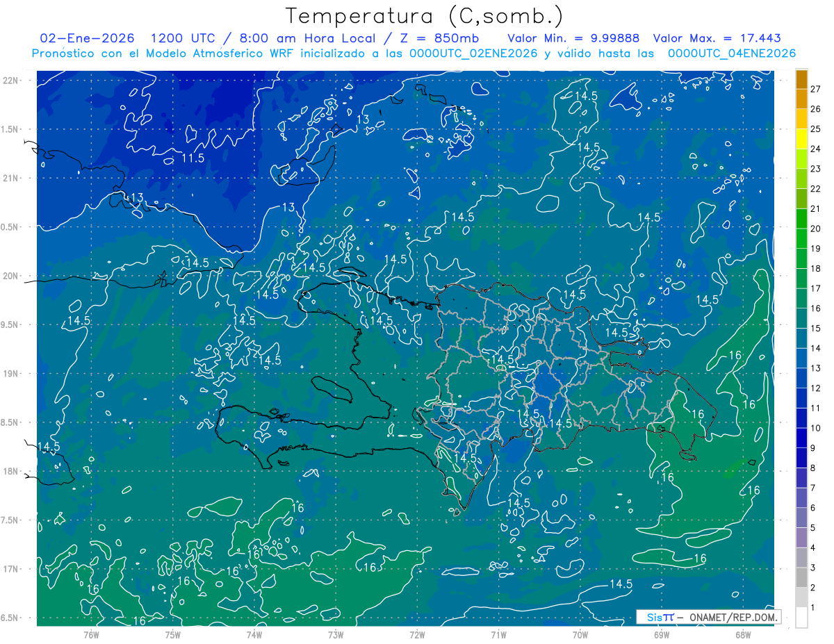The image size is (834, 644).
Task: Click the number 17 on the color scale
Action: point(816,288)
